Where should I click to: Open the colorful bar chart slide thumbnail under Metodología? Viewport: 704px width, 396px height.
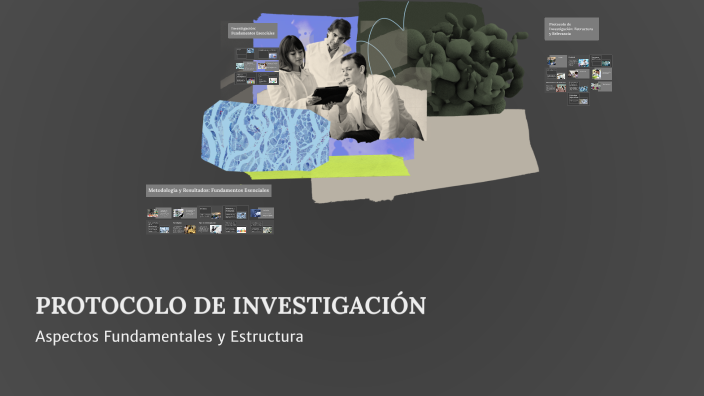tap(236, 227)
